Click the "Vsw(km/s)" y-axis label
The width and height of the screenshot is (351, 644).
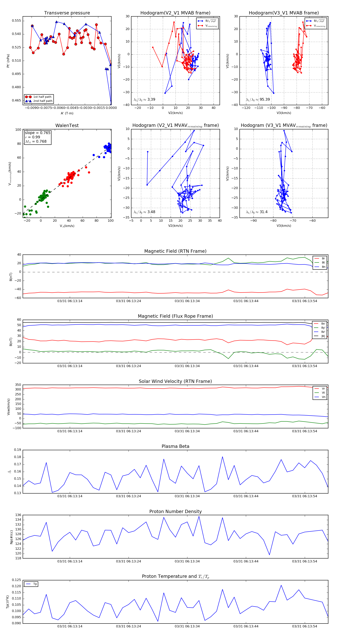(x=8, y=407)
